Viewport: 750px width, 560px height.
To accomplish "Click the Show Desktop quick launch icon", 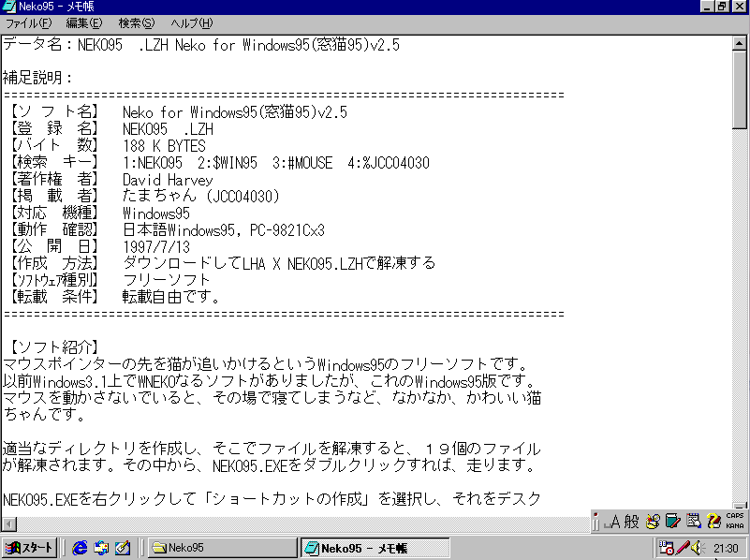I will [x=123, y=548].
